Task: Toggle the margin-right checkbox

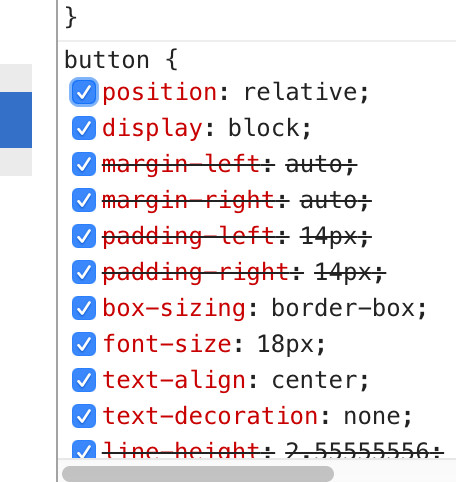Action: click(x=84, y=200)
